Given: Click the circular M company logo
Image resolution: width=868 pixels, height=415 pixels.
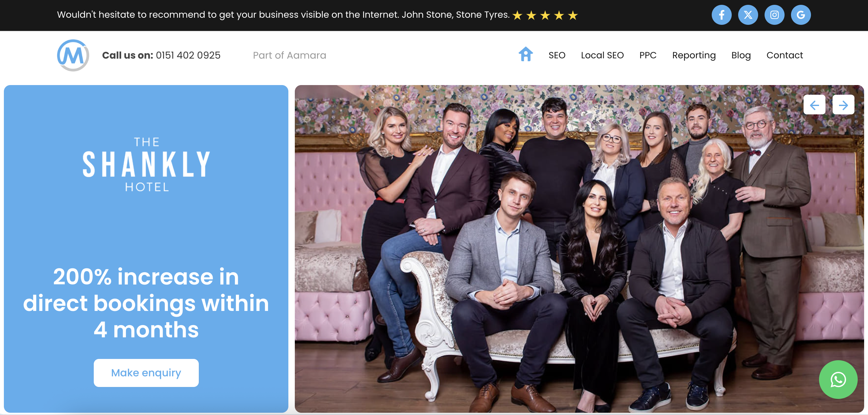Looking at the screenshot, I should click(x=73, y=55).
